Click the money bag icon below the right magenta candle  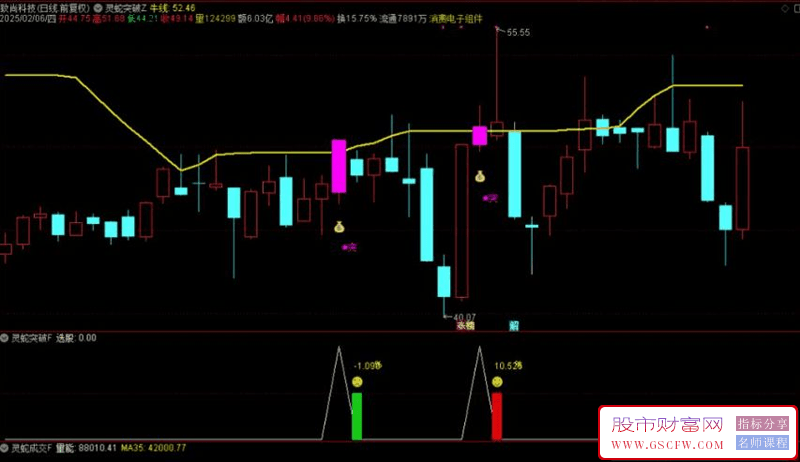[480, 176]
